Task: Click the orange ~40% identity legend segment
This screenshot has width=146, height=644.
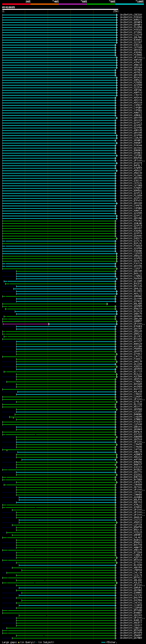Action: pos(45,4)
